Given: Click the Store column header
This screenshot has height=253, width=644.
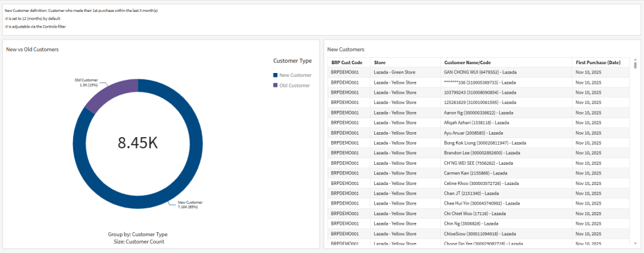Looking at the screenshot, I should 380,62.
